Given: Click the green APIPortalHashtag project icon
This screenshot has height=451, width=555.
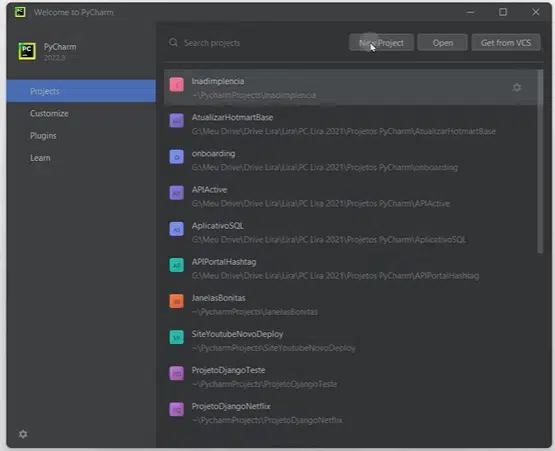Looking at the screenshot, I should tap(177, 265).
